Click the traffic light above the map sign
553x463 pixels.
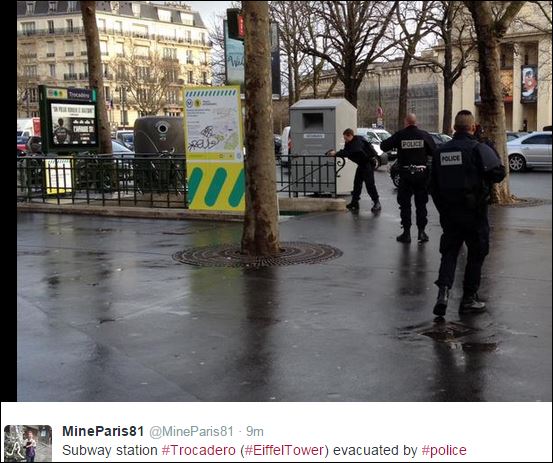(235, 23)
